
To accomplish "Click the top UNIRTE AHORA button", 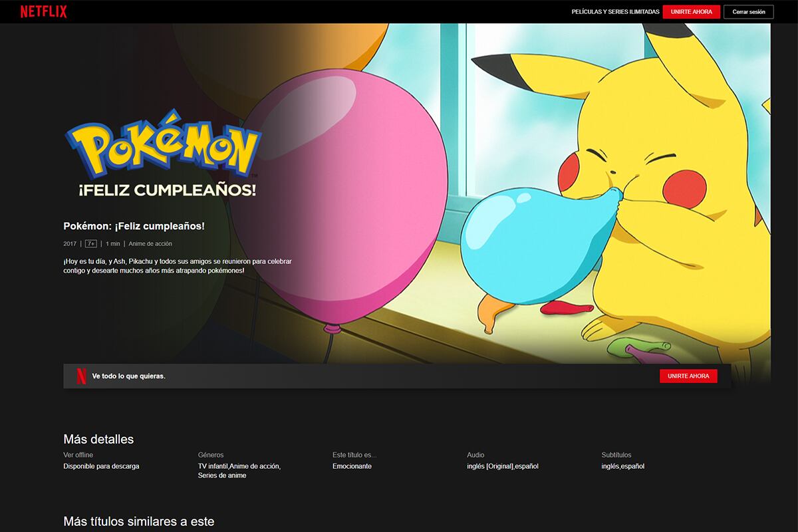I will 692,11.
